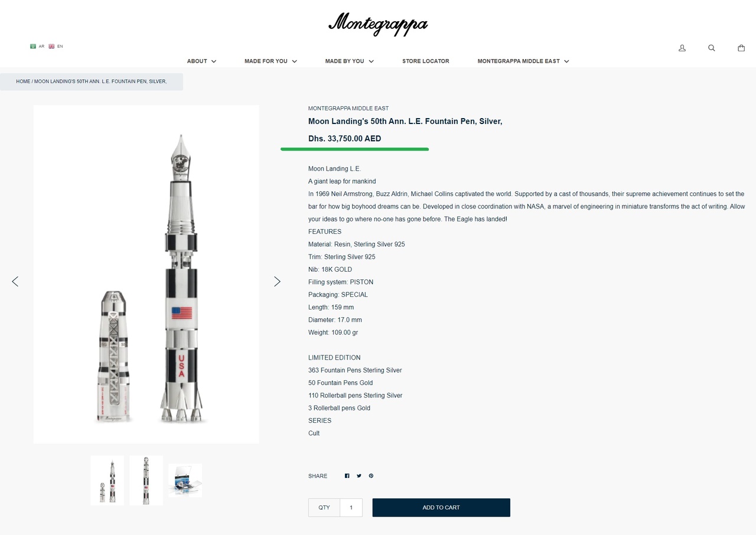Image resolution: width=756 pixels, height=535 pixels.
Task: Open the user account icon
Action: [682, 48]
